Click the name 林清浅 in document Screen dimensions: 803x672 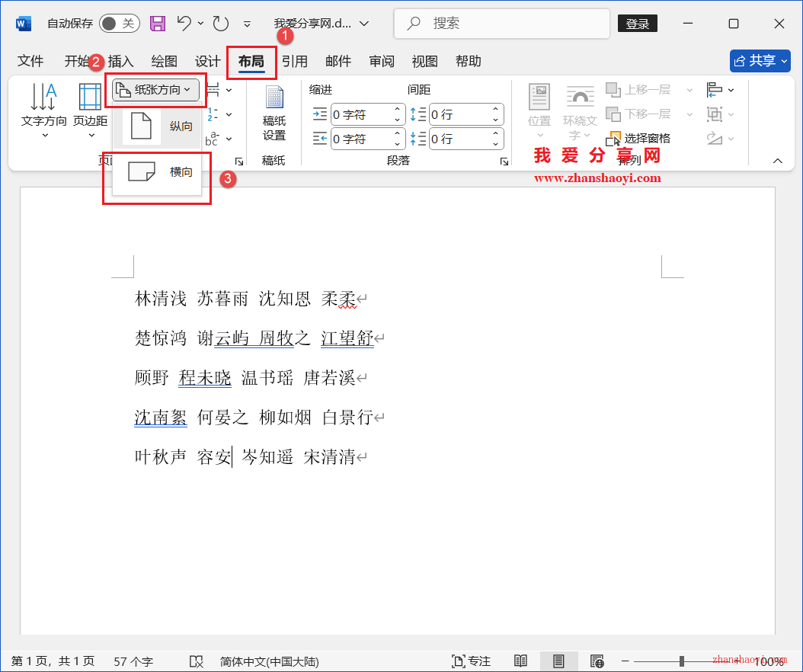click(x=160, y=299)
